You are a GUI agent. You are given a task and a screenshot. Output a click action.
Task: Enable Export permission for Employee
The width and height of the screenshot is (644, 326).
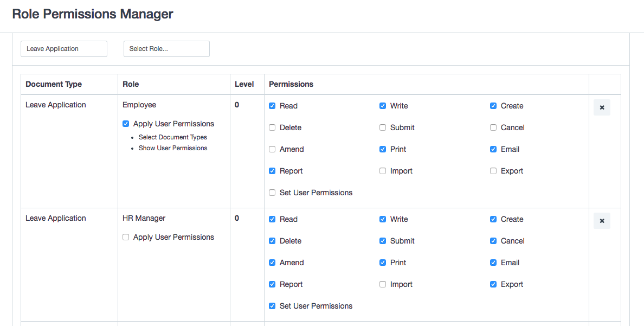[493, 171]
